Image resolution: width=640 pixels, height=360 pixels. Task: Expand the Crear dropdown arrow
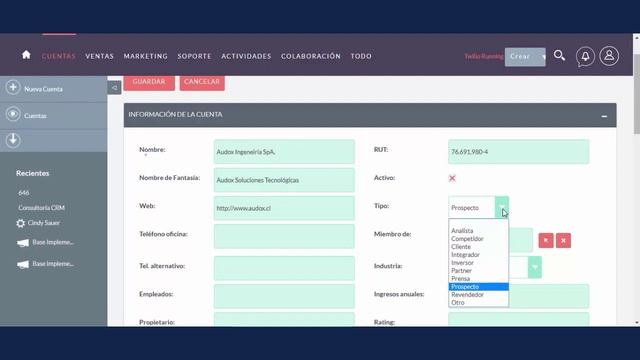[x=543, y=57]
